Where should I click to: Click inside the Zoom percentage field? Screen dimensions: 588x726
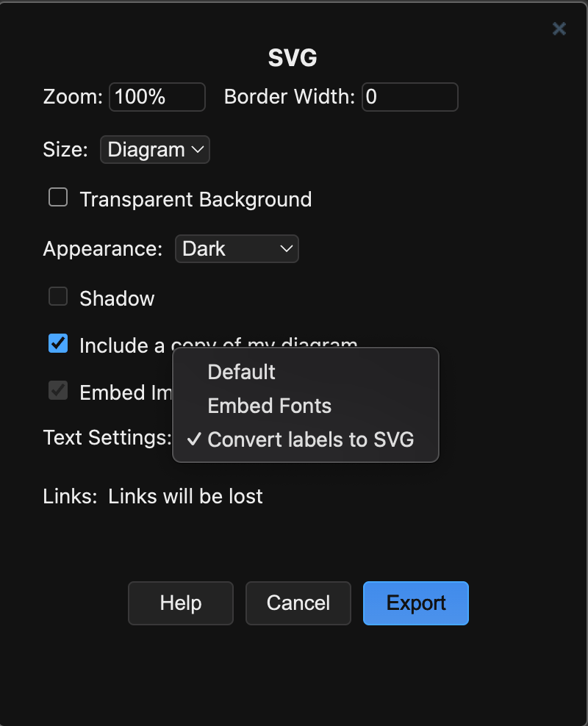[x=157, y=96]
